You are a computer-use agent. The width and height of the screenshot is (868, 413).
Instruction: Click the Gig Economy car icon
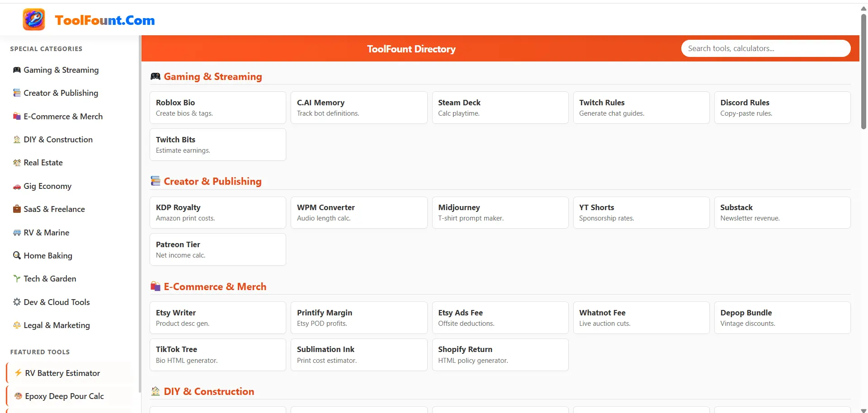(17, 186)
